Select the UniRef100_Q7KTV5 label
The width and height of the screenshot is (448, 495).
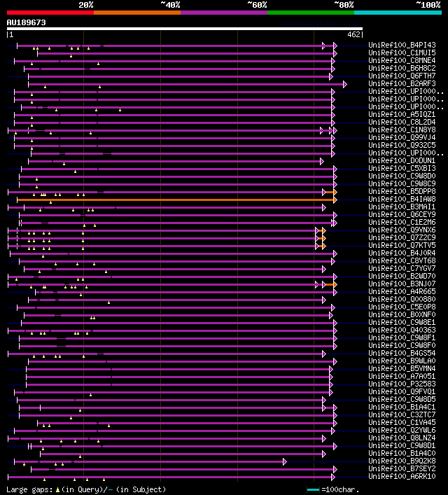(x=402, y=245)
